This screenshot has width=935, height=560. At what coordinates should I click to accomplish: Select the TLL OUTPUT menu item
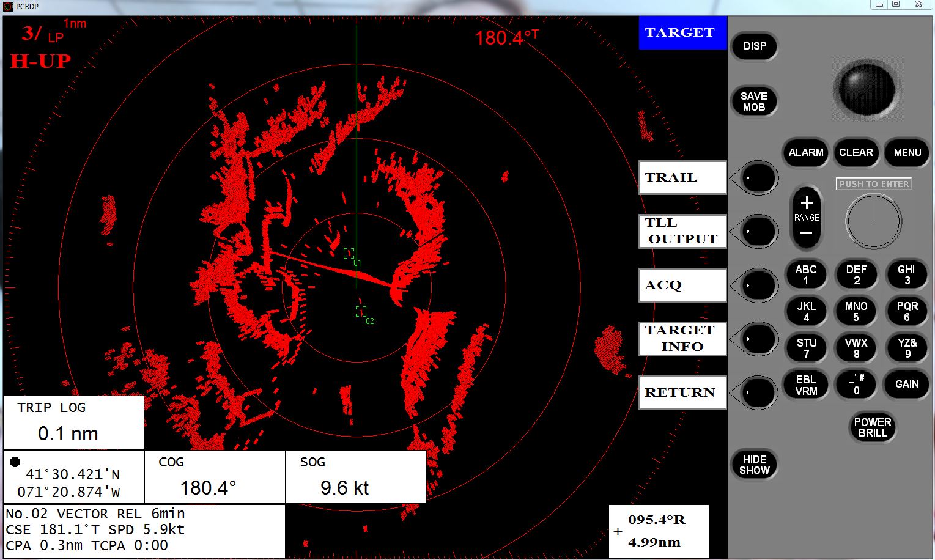682,231
